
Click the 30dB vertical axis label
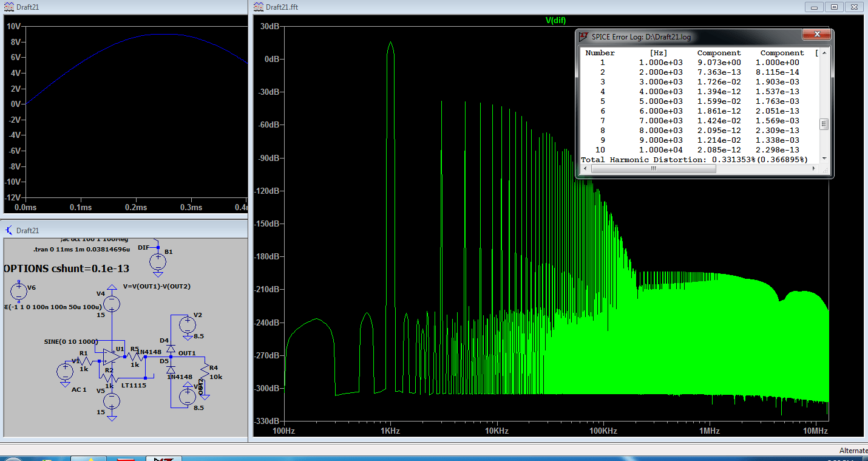click(x=269, y=27)
